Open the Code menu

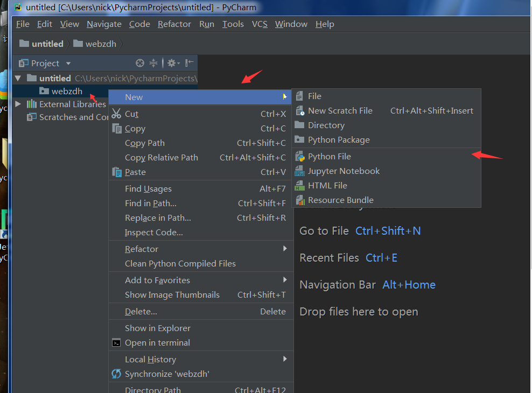pos(139,24)
